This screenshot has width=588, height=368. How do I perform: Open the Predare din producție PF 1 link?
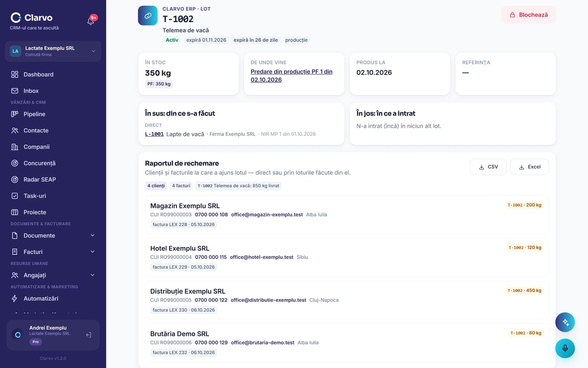coord(292,75)
